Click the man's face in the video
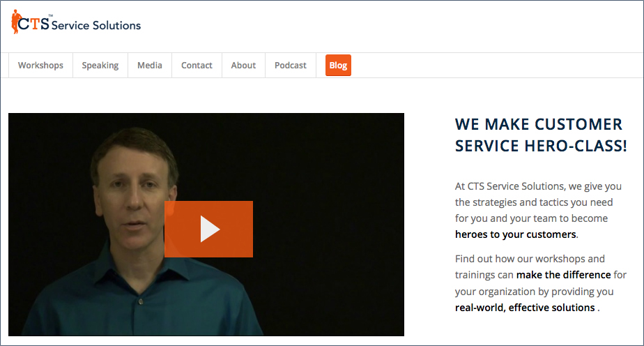Screen dimensions: 644x346 [x=135, y=193]
